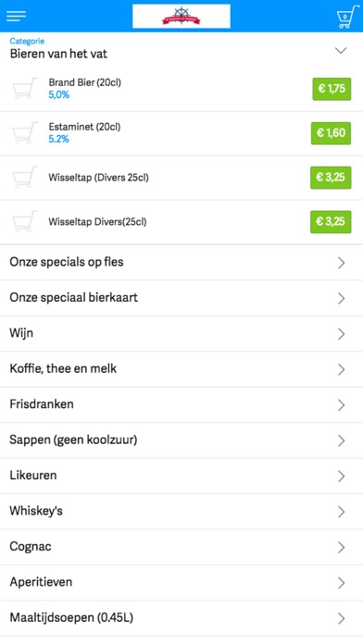
Task: Open the hamburger menu
Action: (16, 16)
